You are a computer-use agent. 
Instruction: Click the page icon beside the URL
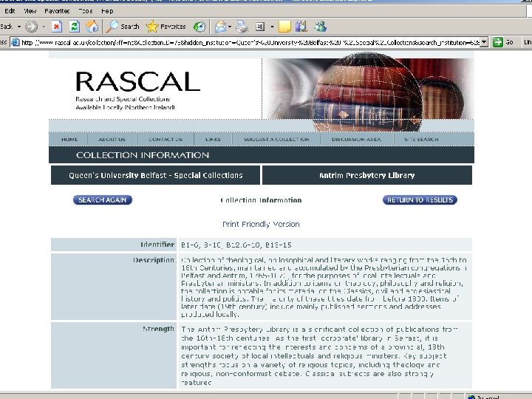15,42
